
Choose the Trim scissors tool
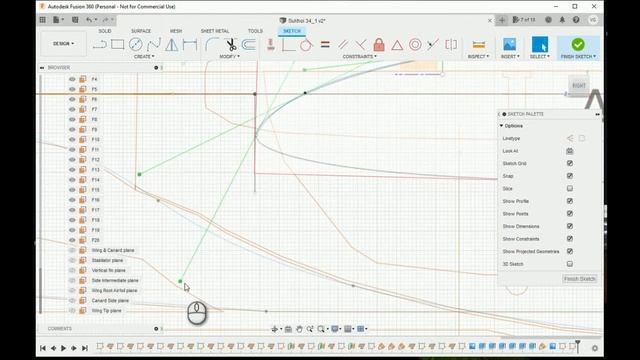tap(231, 44)
